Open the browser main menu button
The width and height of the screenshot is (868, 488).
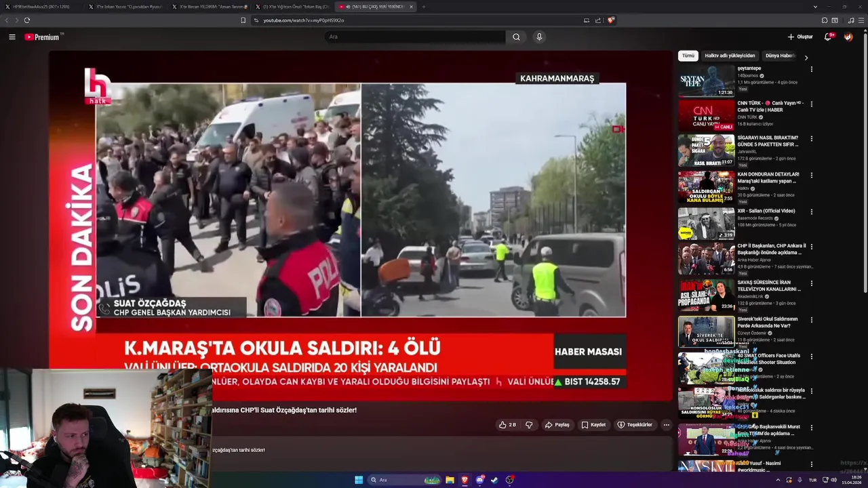tap(862, 20)
